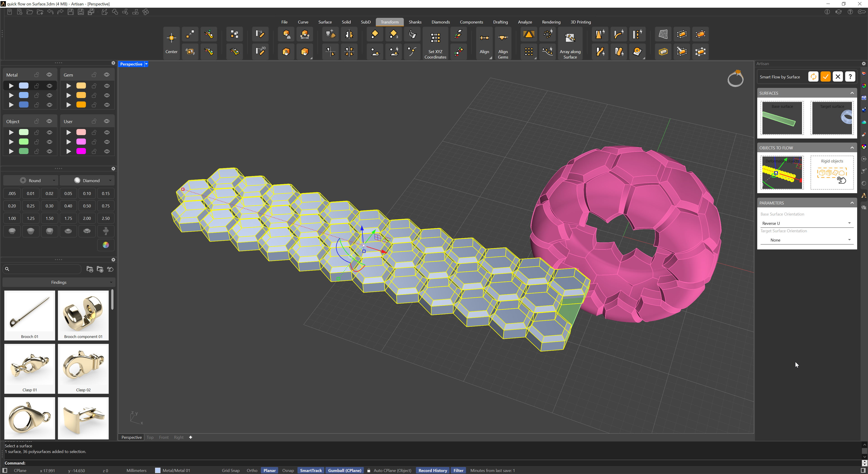The width and height of the screenshot is (868, 474).
Task: Switch to the Top viewport tab
Action: click(150, 437)
